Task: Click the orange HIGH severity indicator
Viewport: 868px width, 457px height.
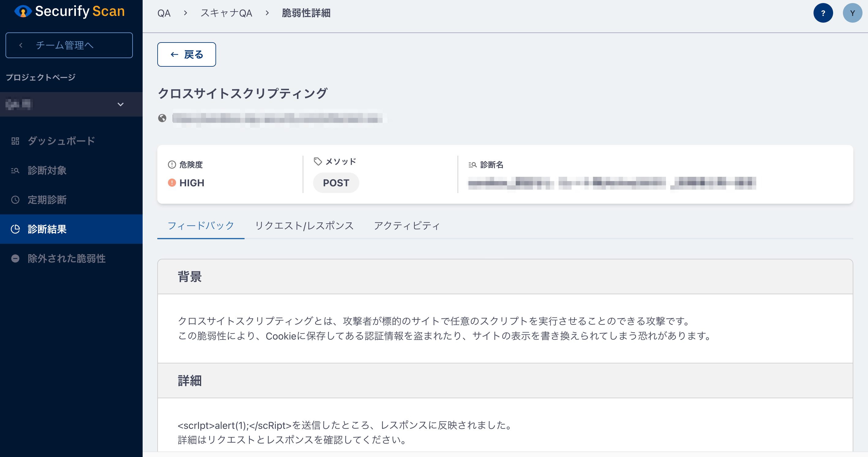Action: [x=172, y=183]
